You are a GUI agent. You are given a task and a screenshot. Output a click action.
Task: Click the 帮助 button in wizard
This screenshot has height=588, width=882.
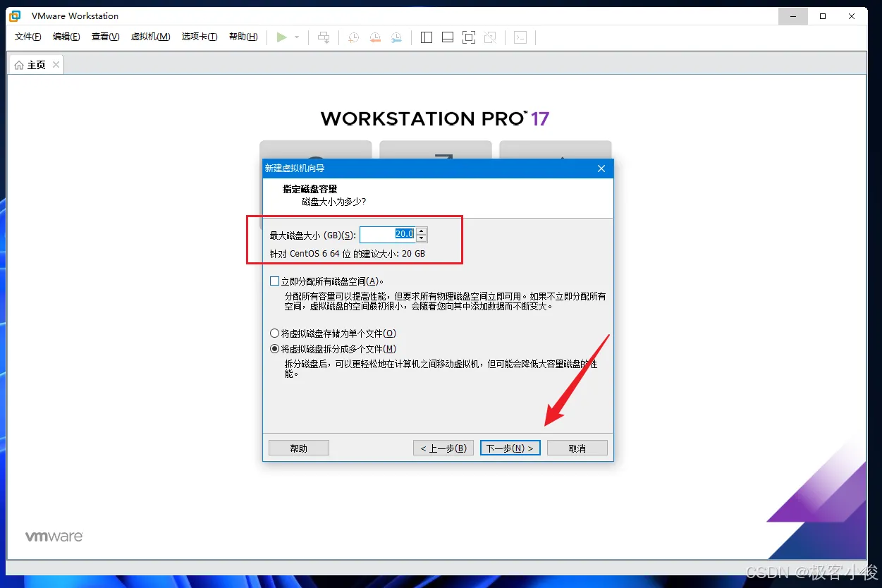point(299,448)
